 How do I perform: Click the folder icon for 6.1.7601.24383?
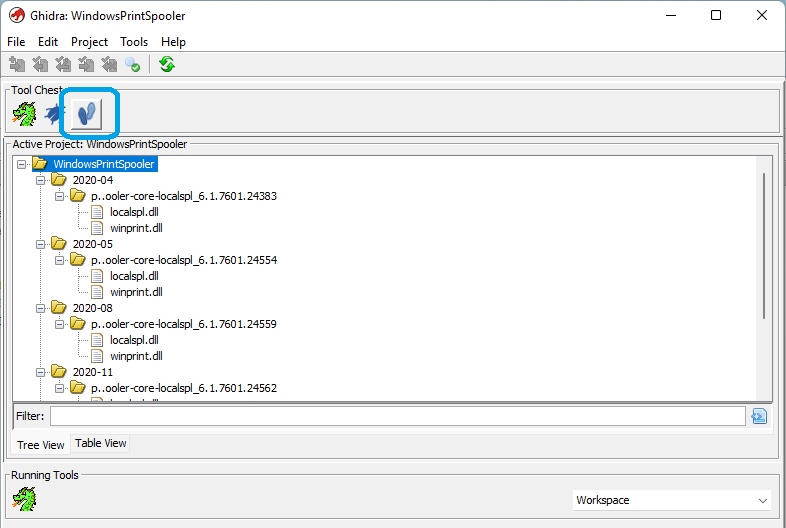[78, 196]
